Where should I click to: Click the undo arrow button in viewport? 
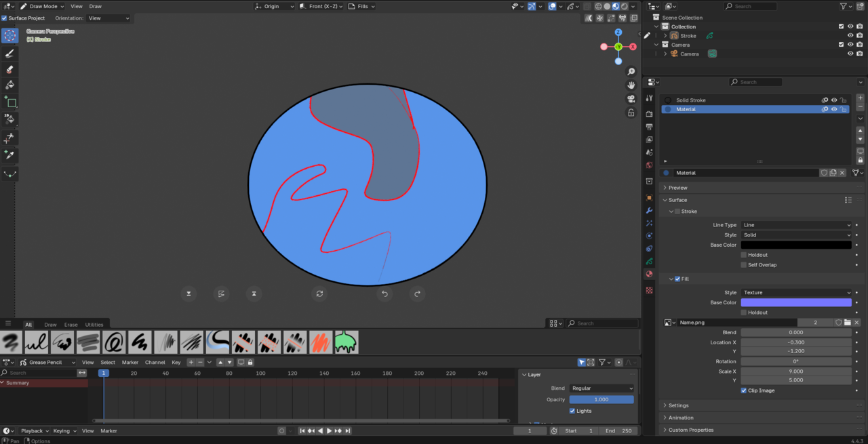[x=384, y=294]
